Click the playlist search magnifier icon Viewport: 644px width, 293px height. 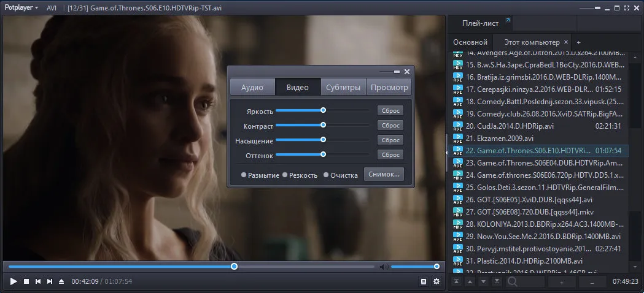click(512, 281)
